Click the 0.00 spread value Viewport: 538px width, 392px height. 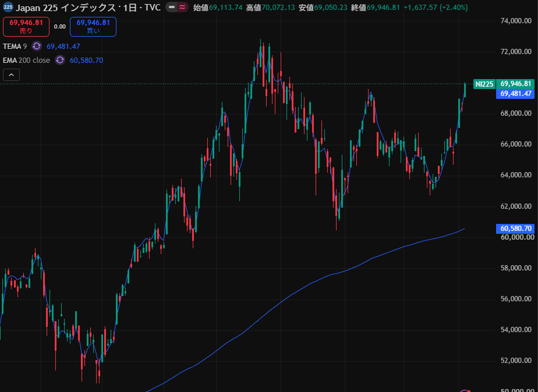pos(60,27)
